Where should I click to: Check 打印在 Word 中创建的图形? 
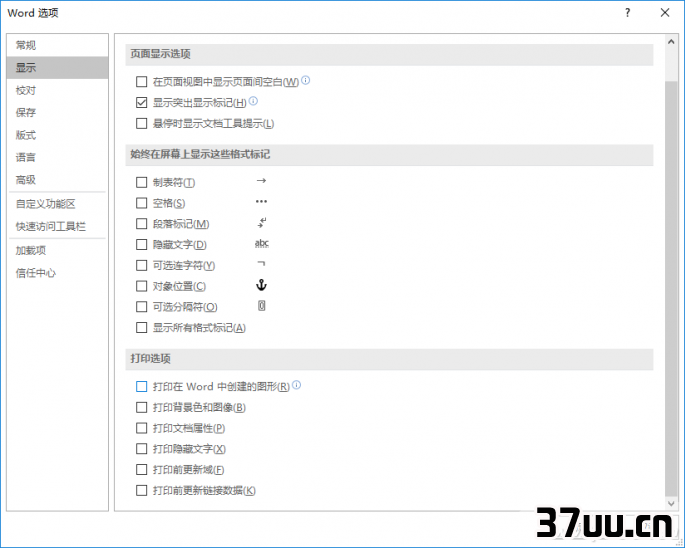[142, 387]
